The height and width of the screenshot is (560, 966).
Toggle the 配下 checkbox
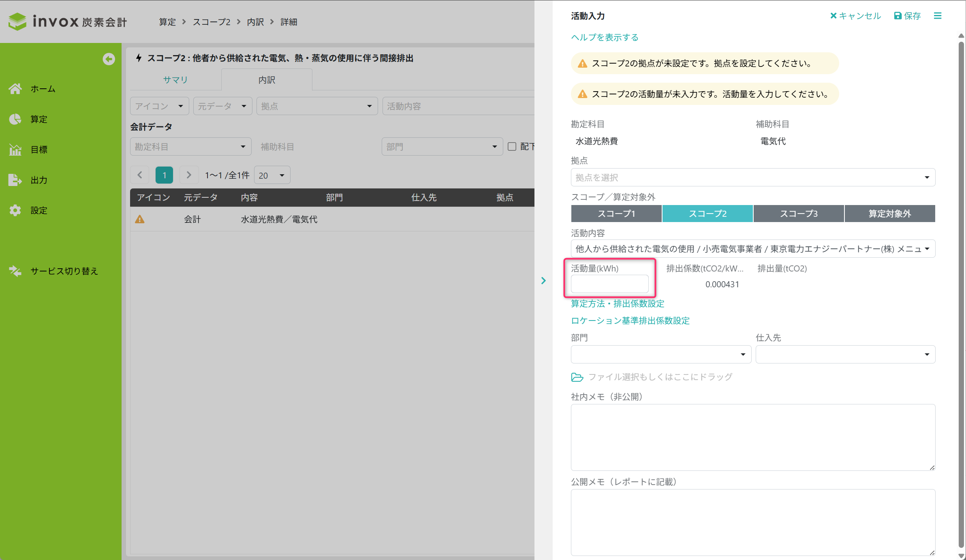coord(512,147)
